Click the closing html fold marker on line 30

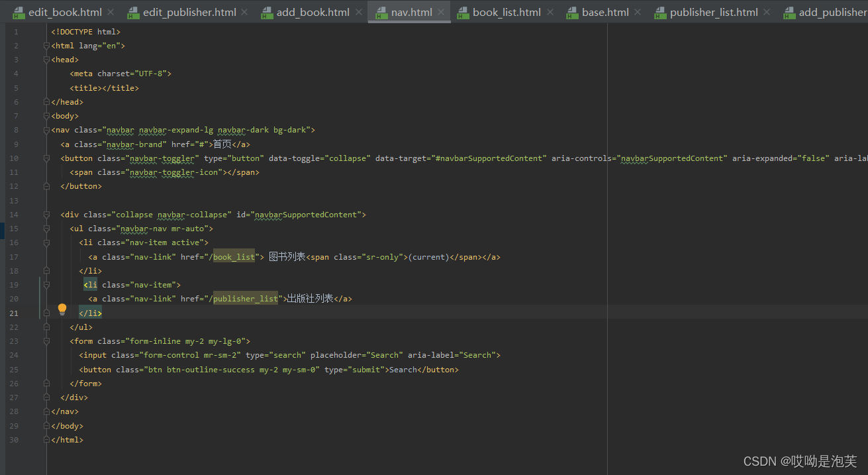[46, 440]
